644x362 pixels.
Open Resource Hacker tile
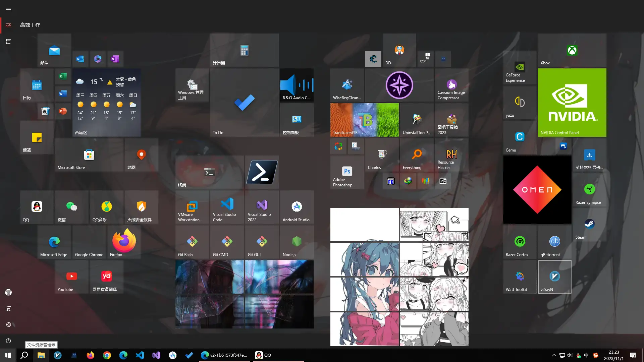[x=451, y=155]
